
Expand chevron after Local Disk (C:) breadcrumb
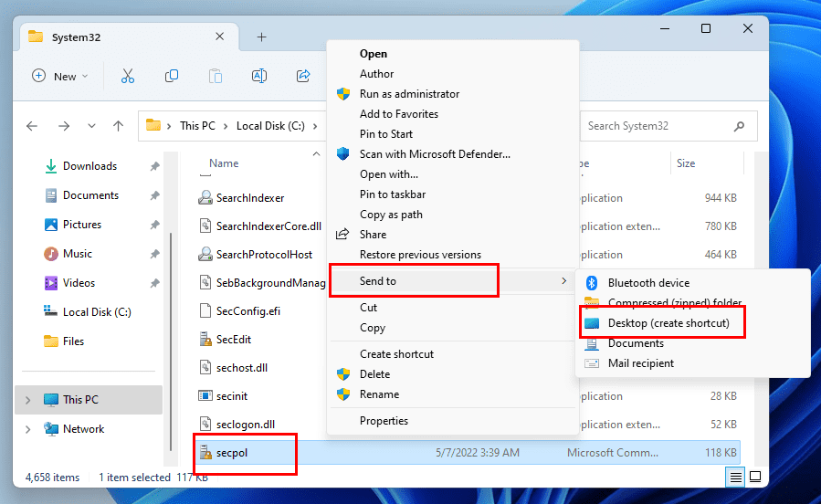[x=315, y=126]
